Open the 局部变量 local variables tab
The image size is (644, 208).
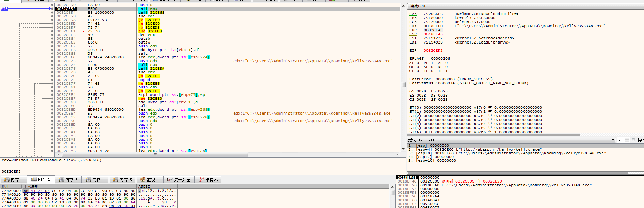pyautogui.click(x=179, y=179)
